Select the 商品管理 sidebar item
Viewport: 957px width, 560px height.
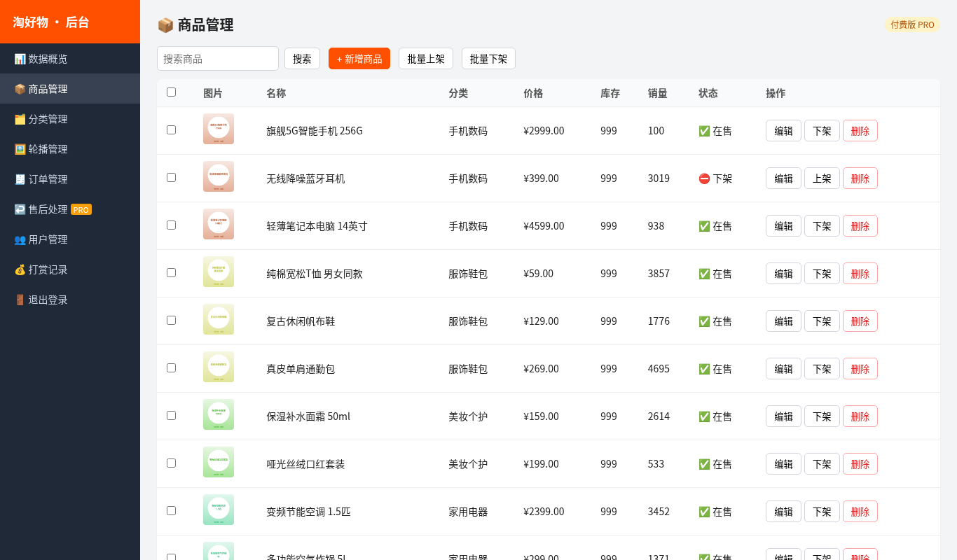[x=70, y=89]
